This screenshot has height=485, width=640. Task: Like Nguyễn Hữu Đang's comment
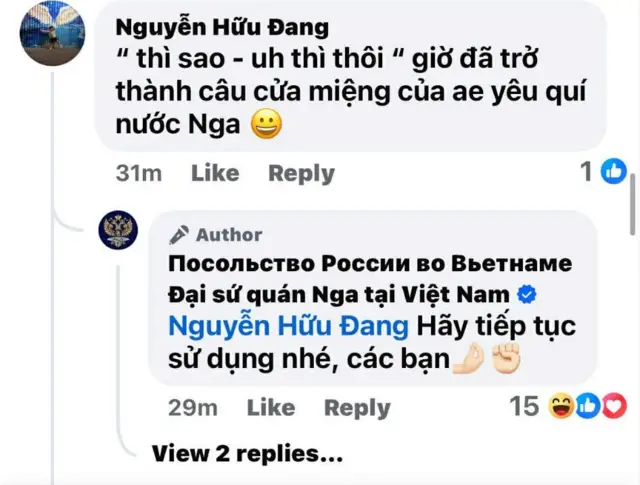[x=215, y=173]
